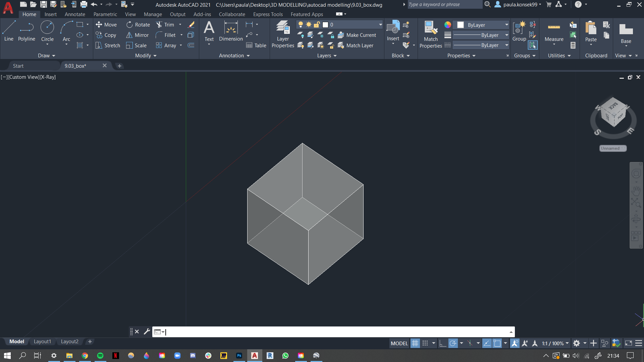Expand the Properties panel
Image resolution: width=644 pixels, height=362 pixels.
(462, 56)
